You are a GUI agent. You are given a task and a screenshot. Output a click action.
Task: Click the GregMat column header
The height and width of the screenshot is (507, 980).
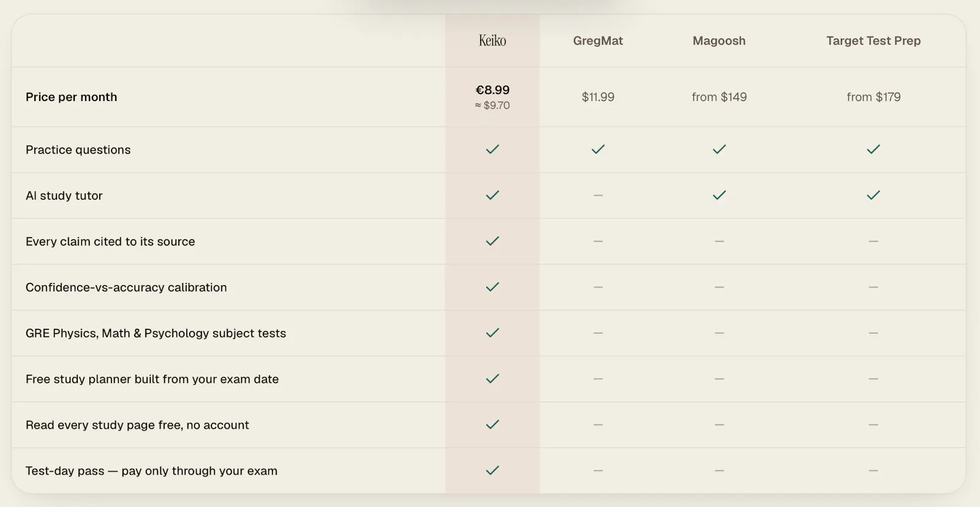(x=598, y=40)
